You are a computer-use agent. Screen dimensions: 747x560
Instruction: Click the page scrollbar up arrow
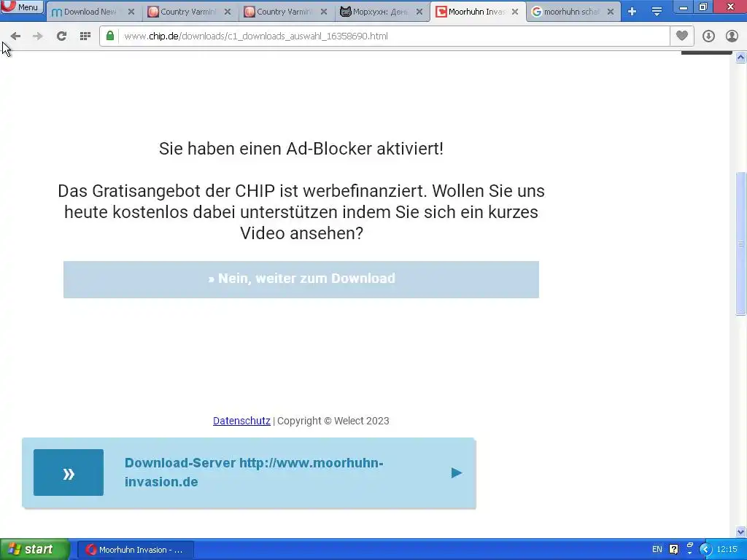[x=740, y=58]
